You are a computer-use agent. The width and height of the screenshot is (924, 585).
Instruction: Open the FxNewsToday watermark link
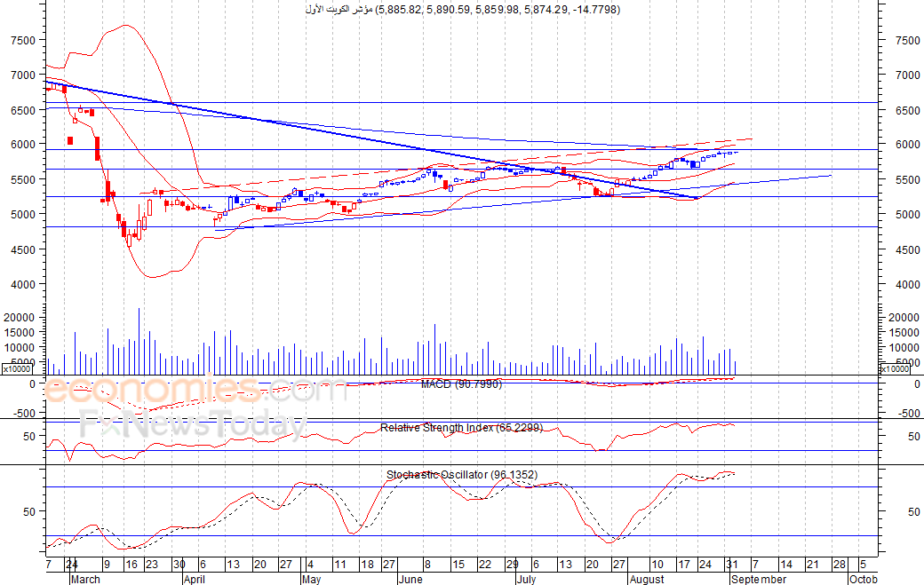tap(193, 425)
